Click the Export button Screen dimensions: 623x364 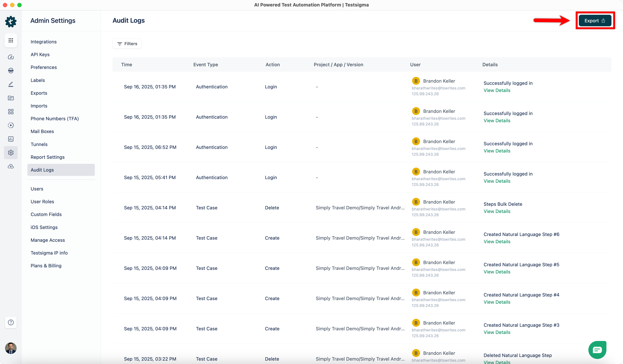[x=595, y=21]
